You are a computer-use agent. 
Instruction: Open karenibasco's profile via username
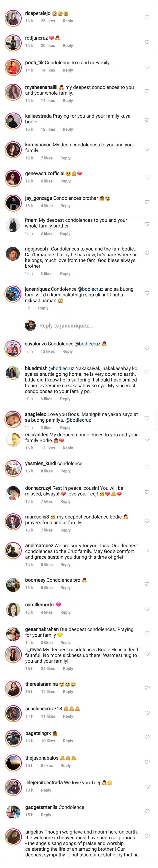click(38, 144)
